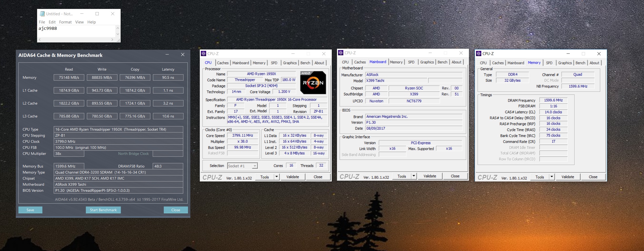Open the Tools dropdown arrow in Mainboard CPU-Z window

[x=414, y=176]
